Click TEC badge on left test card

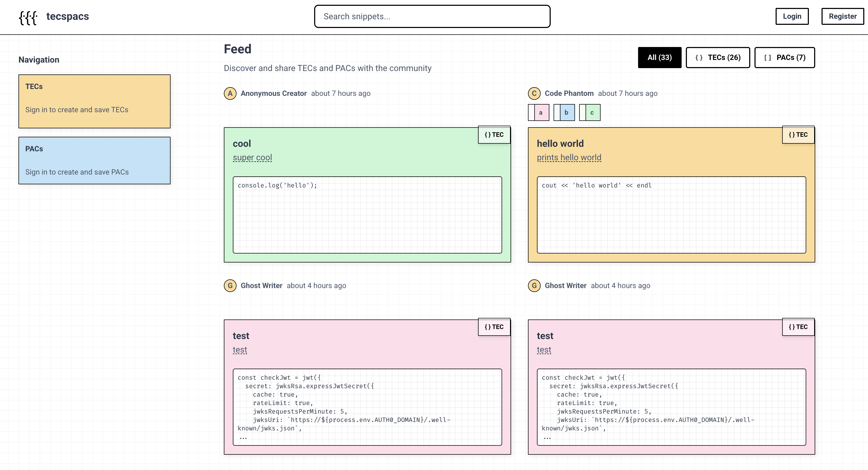pyautogui.click(x=494, y=327)
